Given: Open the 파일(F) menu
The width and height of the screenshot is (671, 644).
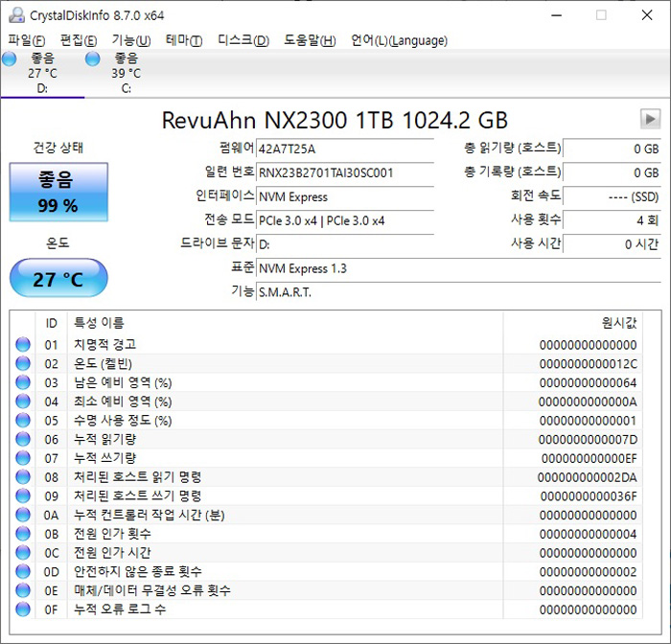Looking at the screenshot, I should click(x=27, y=40).
